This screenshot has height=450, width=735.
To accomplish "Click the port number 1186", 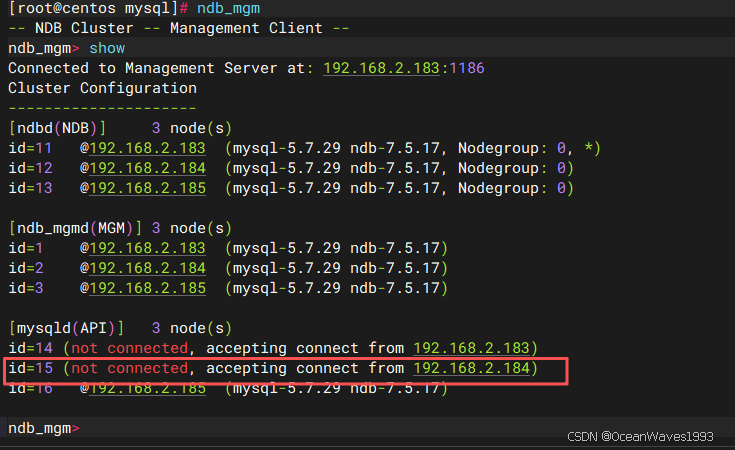I will pos(466,68).
